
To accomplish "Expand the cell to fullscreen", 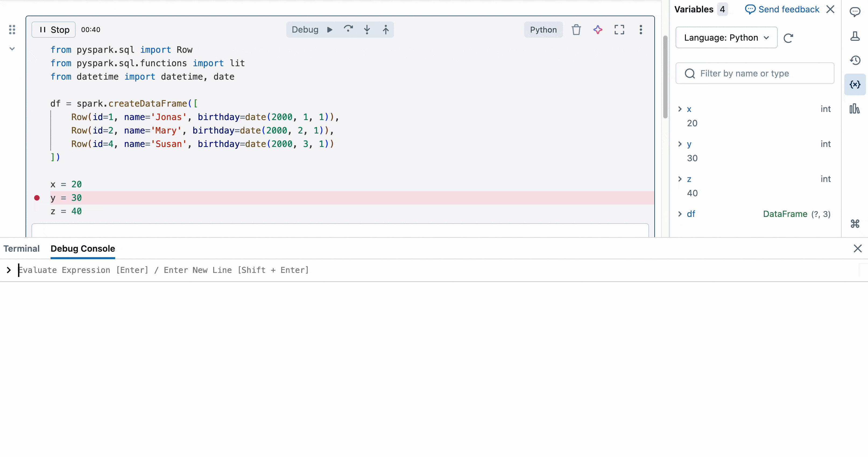I will click(x=619, y=30).
